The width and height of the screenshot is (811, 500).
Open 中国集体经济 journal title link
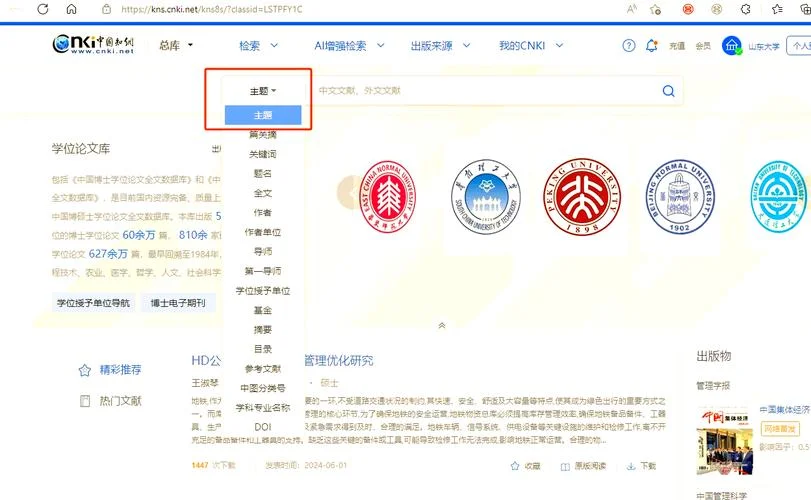[785, 410]
